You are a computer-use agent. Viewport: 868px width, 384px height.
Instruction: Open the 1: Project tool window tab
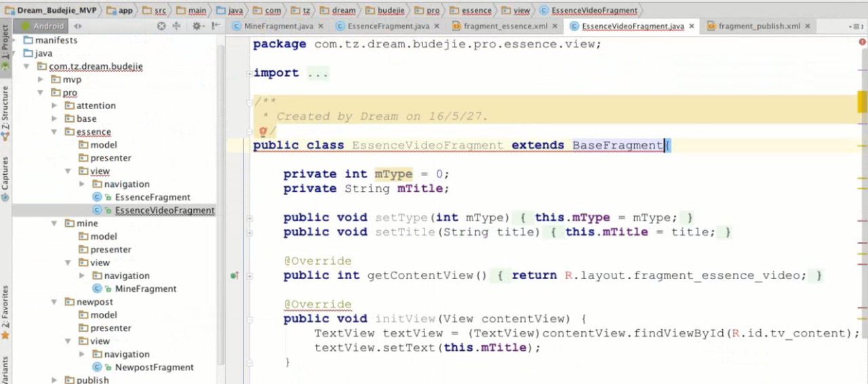[x=5, y=47]
